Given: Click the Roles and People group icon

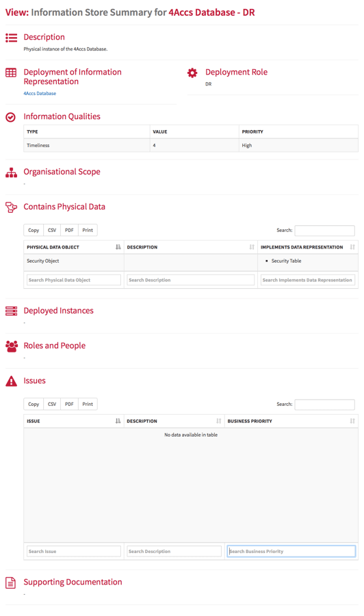Looking at the screenshot, I should point(12,346).
